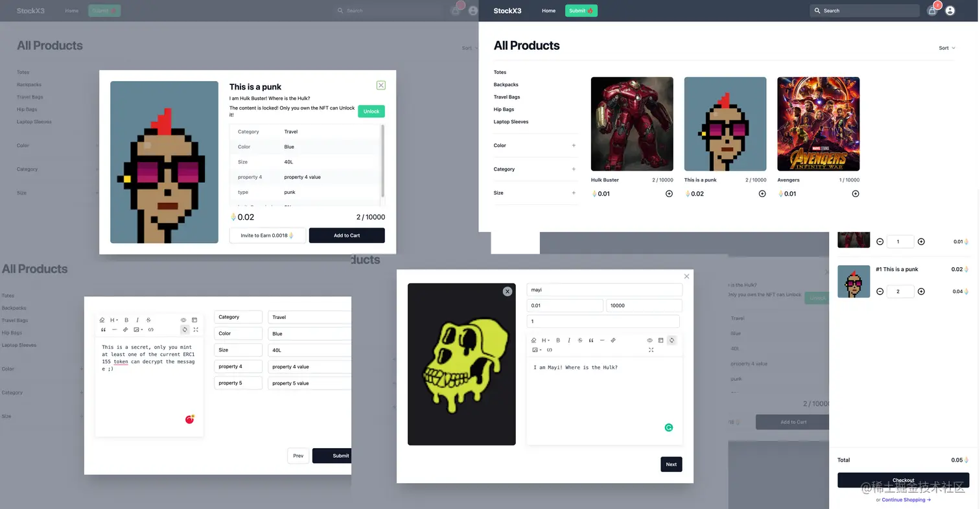Screen dimensions: 980x509
Task: Add Hulk Buster to cart with its plus icon
Action: pyautogui.click(x=669, y=194)
